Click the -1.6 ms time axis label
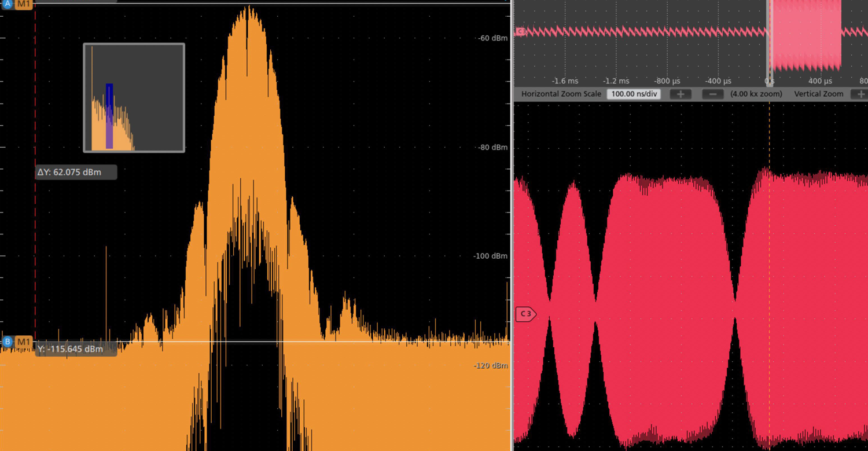The height and width of the screenshot is (451, 868). pos(565,81)
